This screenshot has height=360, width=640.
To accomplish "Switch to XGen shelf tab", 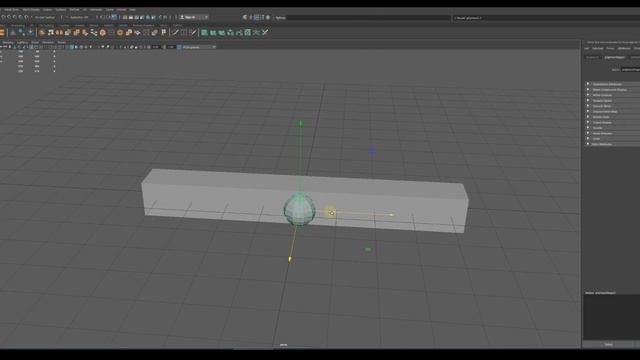I will [x=163, y=25].
